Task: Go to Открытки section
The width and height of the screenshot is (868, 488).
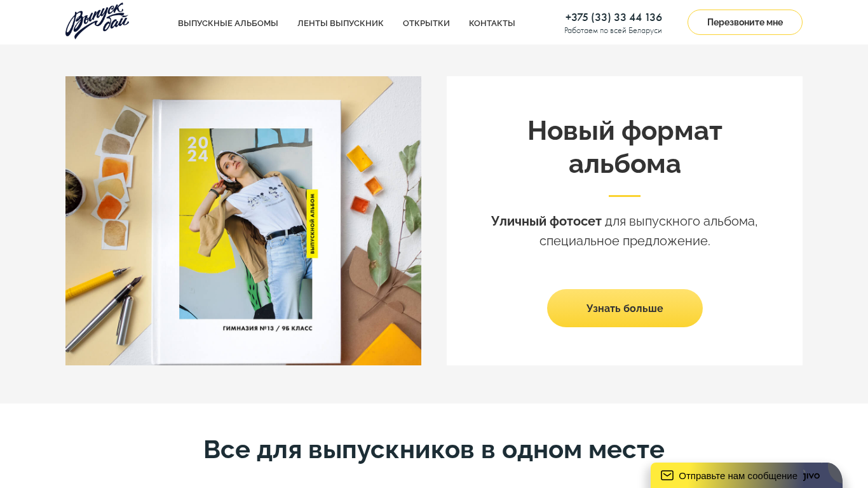Action: (x=426, y=23)
